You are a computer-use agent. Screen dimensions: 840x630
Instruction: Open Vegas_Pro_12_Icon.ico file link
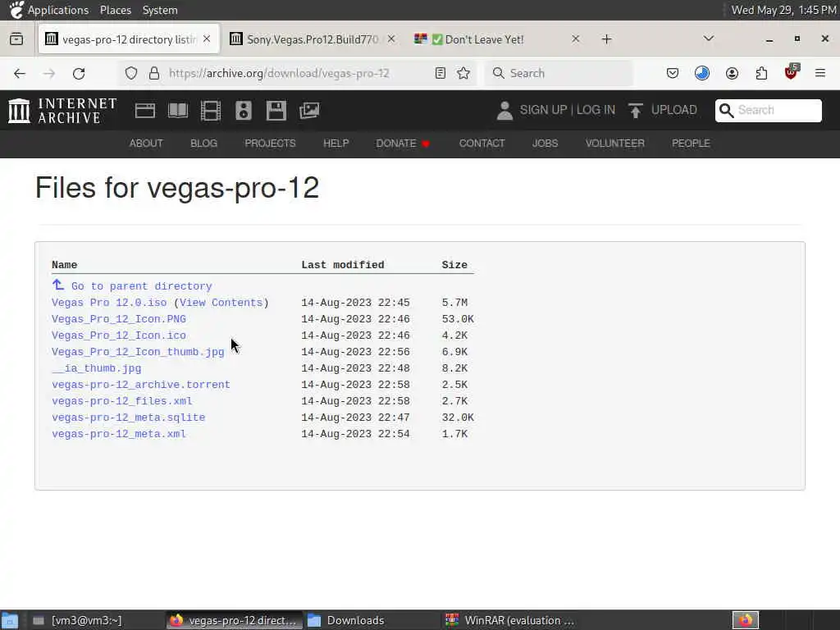119,336
